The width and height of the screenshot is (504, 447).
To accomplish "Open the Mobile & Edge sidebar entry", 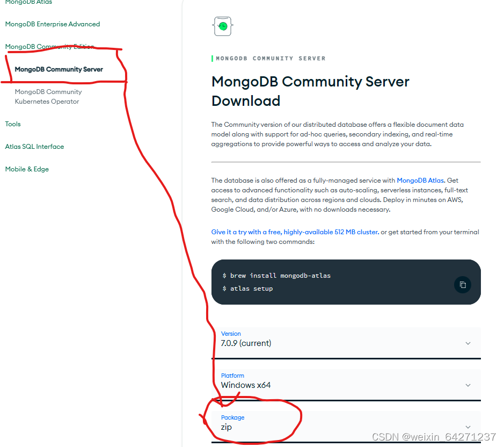I will coord(27,169).
